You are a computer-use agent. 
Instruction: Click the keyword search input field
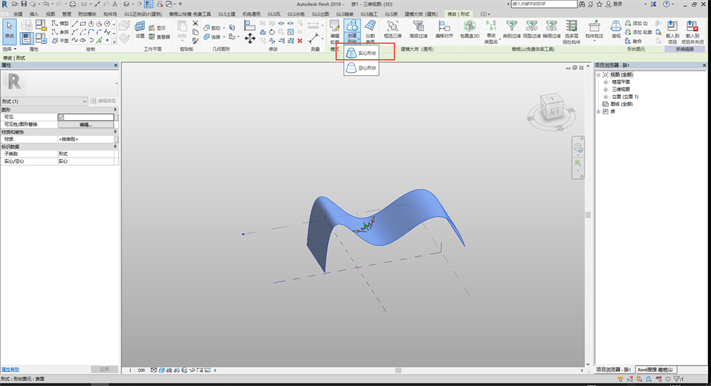click(544, 4)
